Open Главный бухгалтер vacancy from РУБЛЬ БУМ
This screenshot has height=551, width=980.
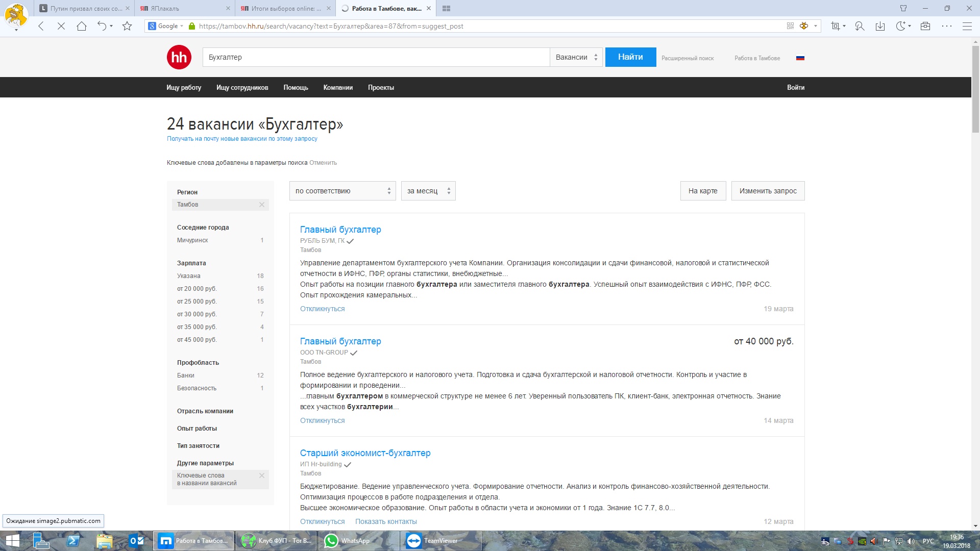click(340, 230)
